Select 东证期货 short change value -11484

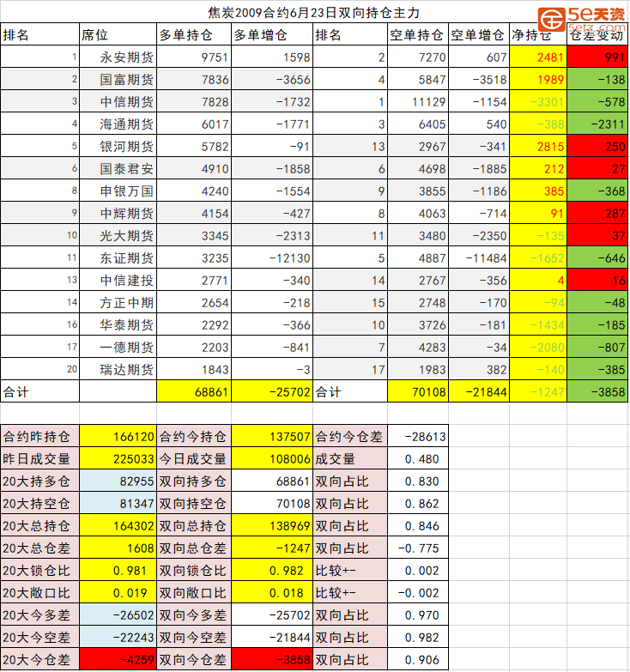coord(479,257)
